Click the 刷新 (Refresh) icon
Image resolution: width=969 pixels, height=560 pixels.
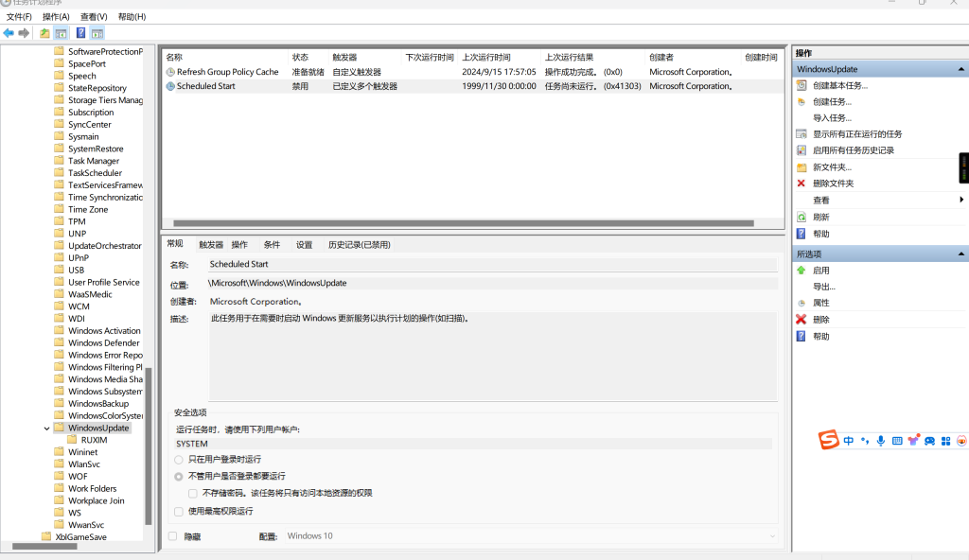coord(802,217)
